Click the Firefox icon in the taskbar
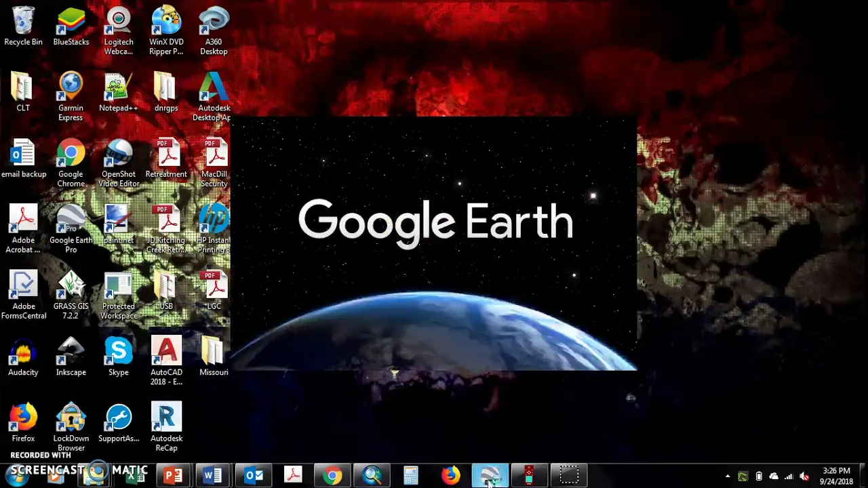 450,475
